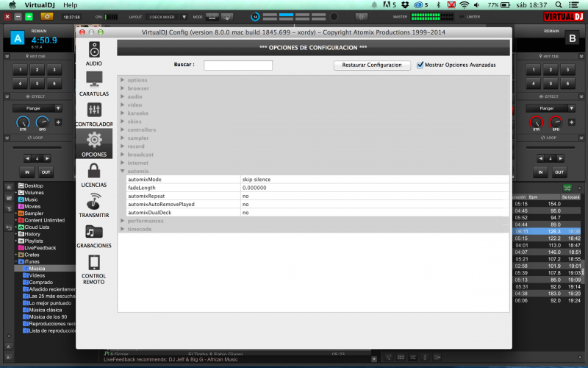Image resolution: width=588 pixels, height=368 pixels.
Task: Click the green plus maximize icon in VirtualDJ toolbar
Action: (x=29, y=16)
